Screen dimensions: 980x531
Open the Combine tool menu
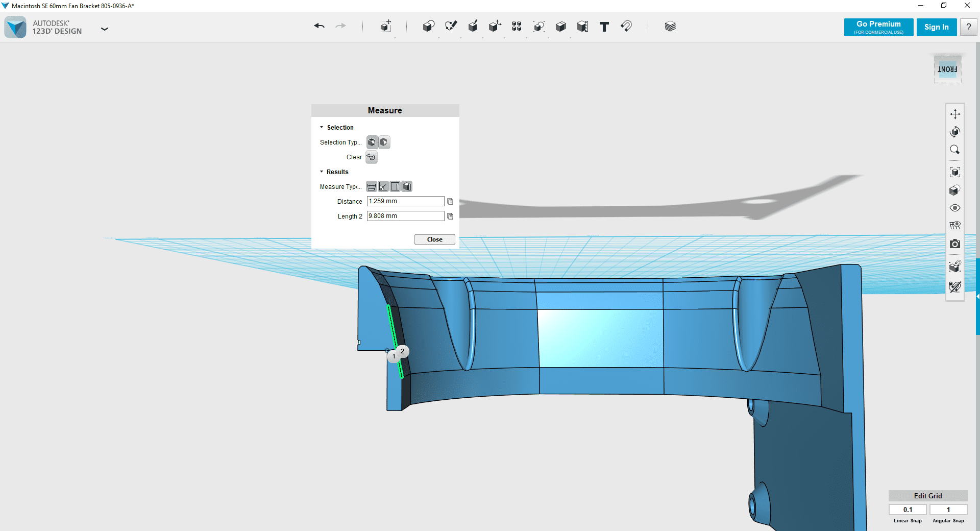pyautogui.click(x=560, y=27)
